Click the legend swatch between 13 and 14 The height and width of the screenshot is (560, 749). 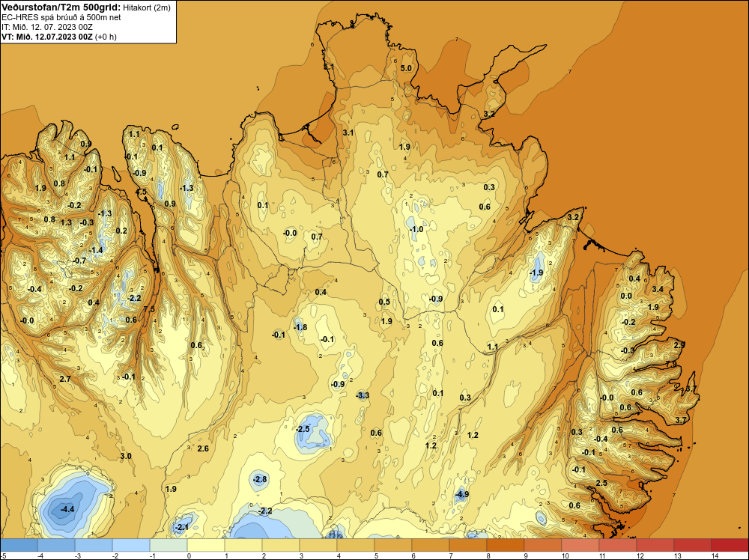[693, 545]
